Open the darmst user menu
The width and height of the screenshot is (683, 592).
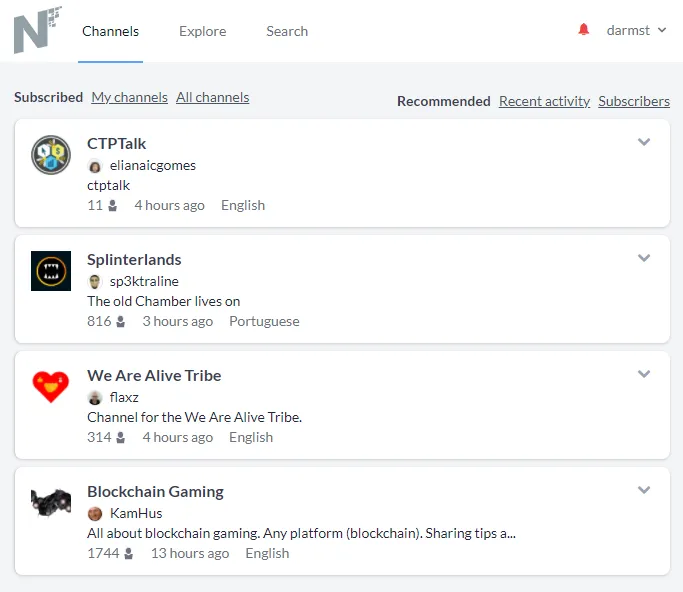(x=636, y=30)
